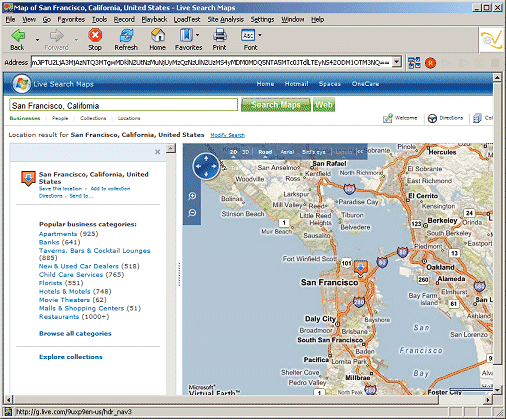
Task: Click the map pan compass control
Action: click(x=206, y=166)
